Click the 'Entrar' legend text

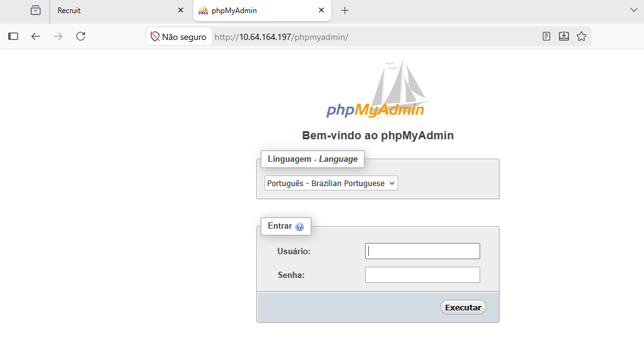click(x=279, y=225)
